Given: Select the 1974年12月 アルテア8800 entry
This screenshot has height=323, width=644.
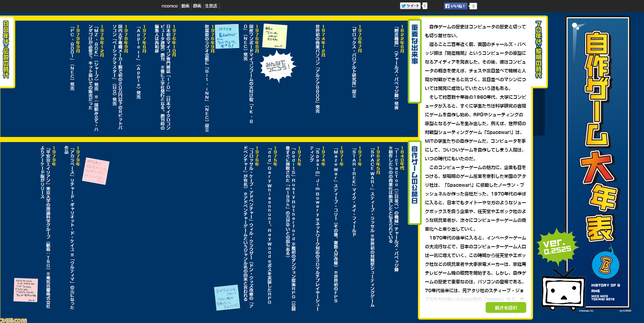Looking at the screenshot, I should pos(320,69).
